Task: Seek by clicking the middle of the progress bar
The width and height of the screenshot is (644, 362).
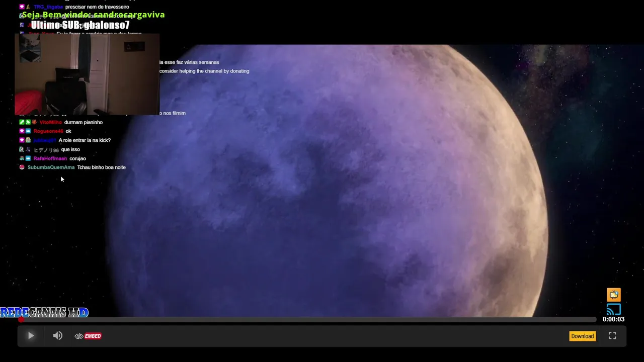Action: [x=308, y=319]
